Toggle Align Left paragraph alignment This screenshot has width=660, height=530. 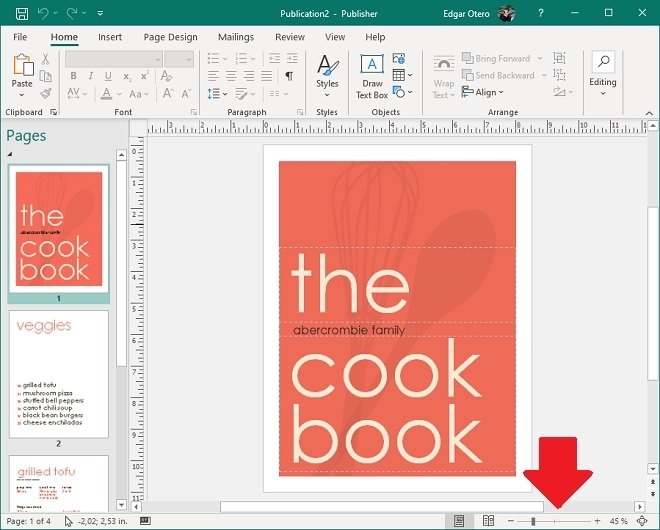[213, 76]
